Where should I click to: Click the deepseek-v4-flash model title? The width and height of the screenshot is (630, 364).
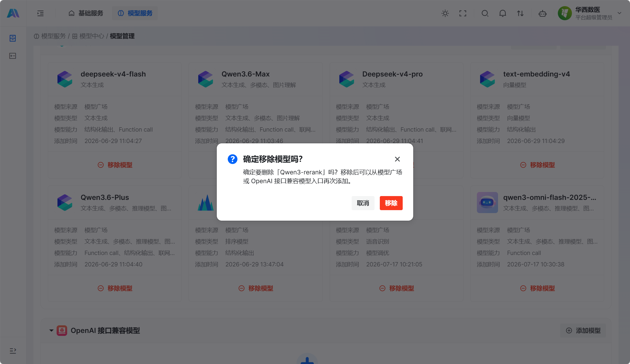coord(113,74)
